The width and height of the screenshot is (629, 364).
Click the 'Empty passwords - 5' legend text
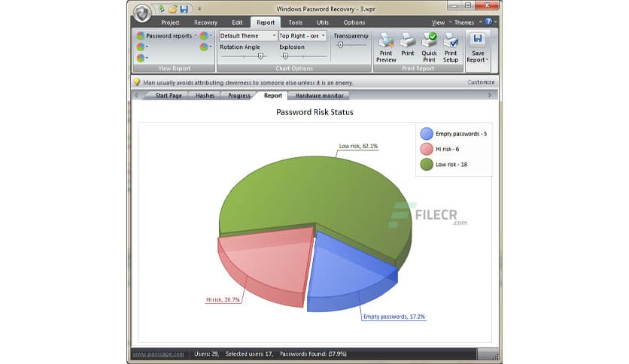[x=461, y=134]
